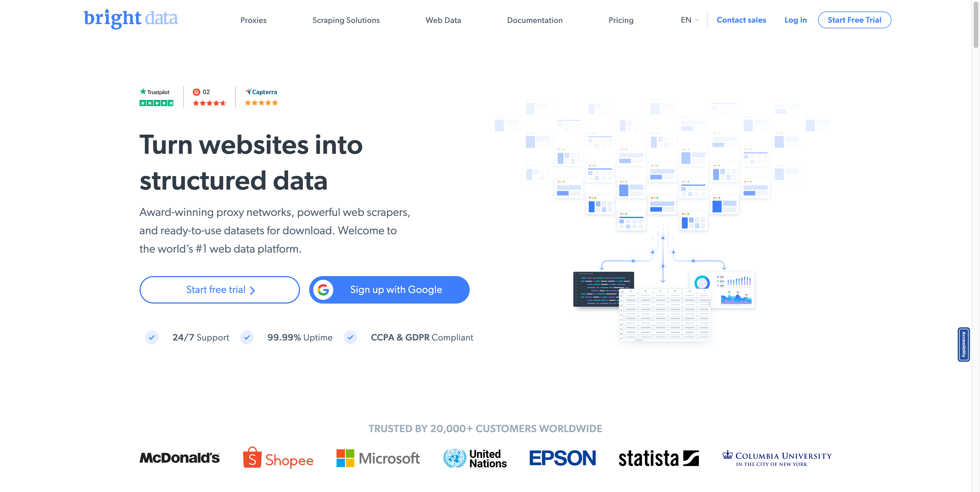
Task: Click the Sign up with Google button
Action: pyautogui.click(x=389, y=289)
